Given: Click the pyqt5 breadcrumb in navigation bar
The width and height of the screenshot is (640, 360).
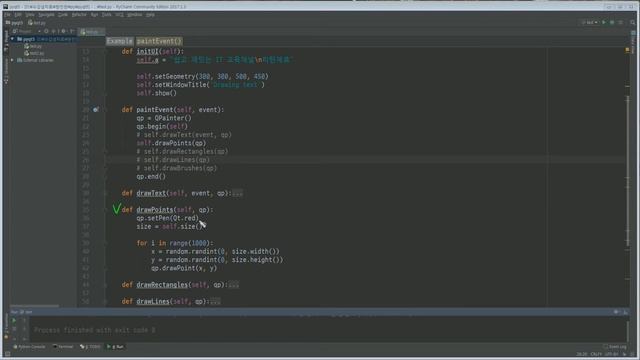Looking at the screenshot, I should coord(15,23).
